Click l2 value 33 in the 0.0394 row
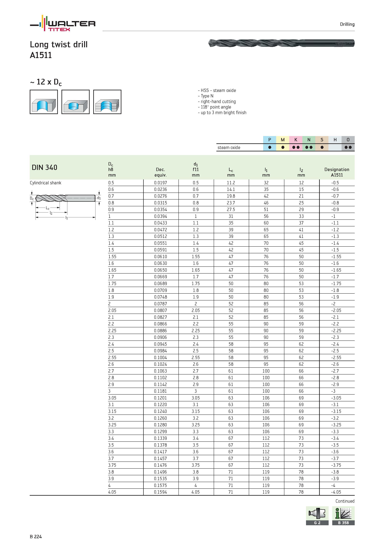Viewport: 392px width, 555px height. click(x=301, y=216)
